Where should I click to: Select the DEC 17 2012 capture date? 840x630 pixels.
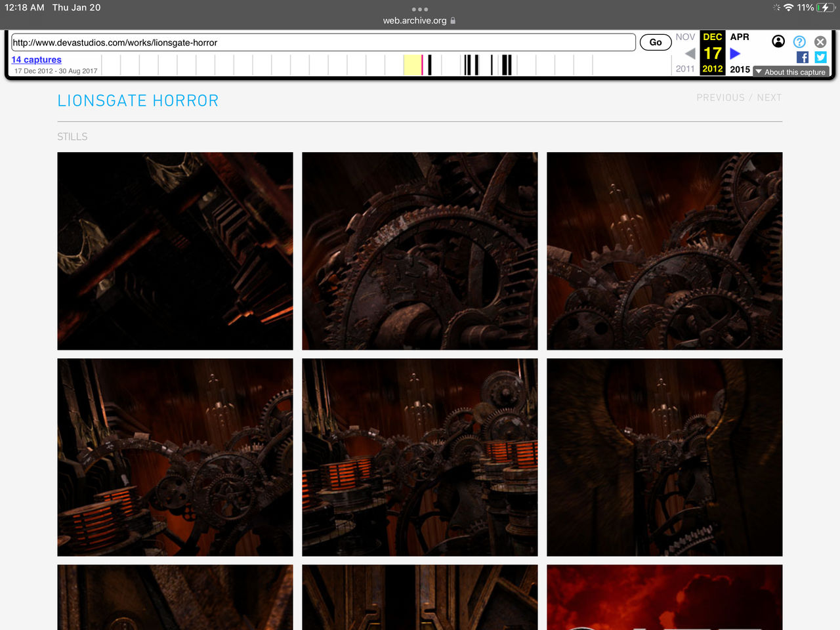click(713, 53)
